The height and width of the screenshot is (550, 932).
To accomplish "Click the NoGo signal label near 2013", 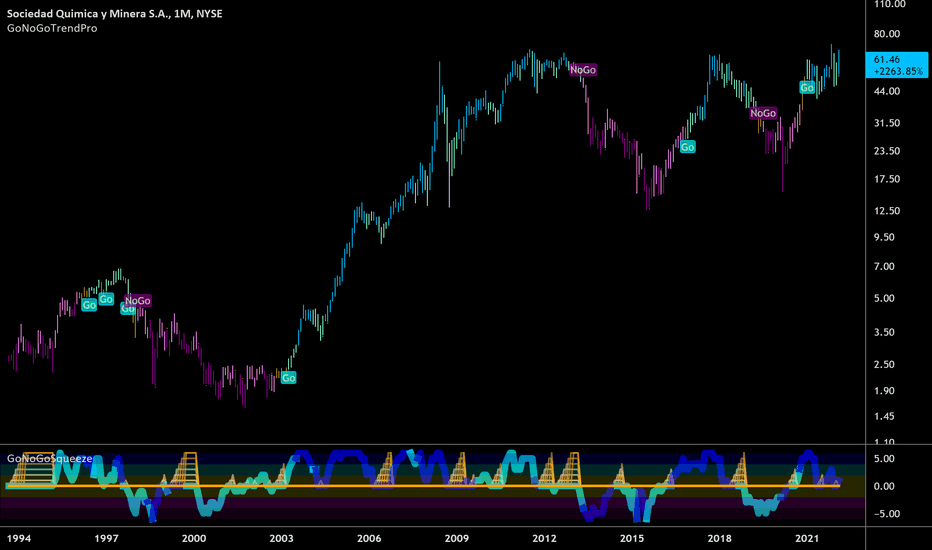I will pos(582,70).
